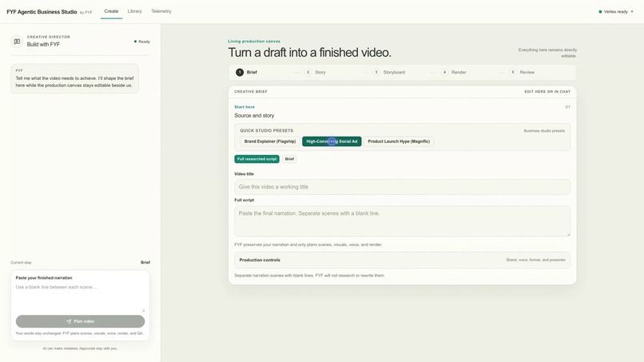Click the Ready status indicator
Screen dimensions: 644x362
(141, 42)
